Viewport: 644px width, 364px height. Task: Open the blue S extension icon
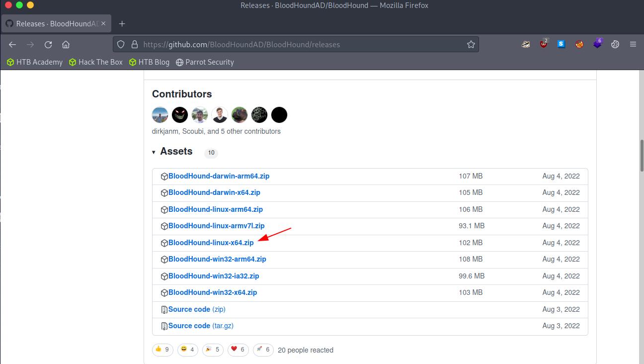click(x=562, y=44)
